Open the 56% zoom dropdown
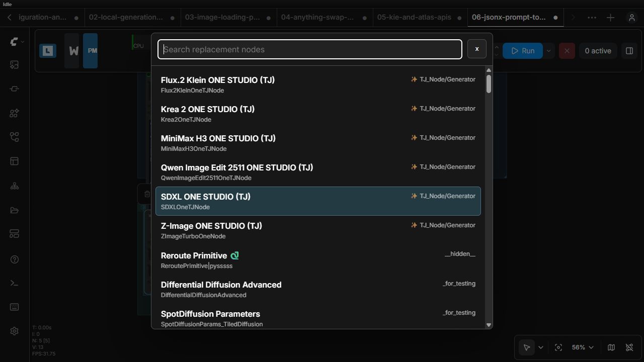 [583, 347]
